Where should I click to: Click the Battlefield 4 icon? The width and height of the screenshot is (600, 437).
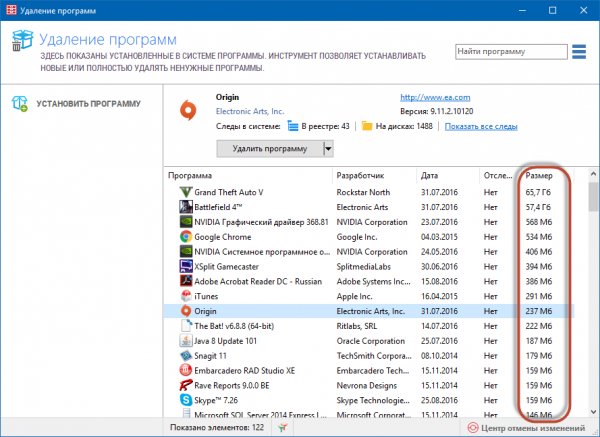click(186, 207)
